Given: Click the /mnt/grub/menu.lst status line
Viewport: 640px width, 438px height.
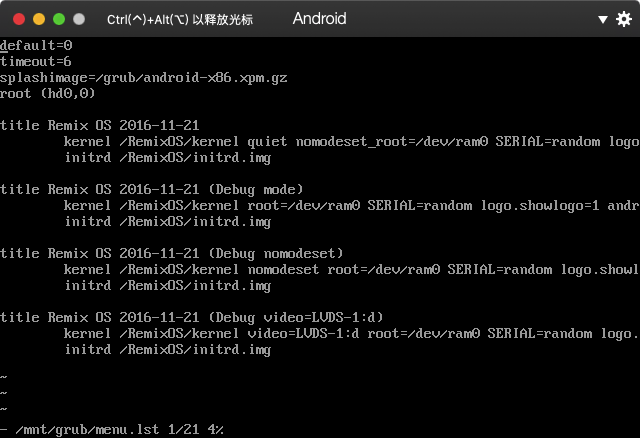Looking at the screenshot, I should tap(112, 429).
